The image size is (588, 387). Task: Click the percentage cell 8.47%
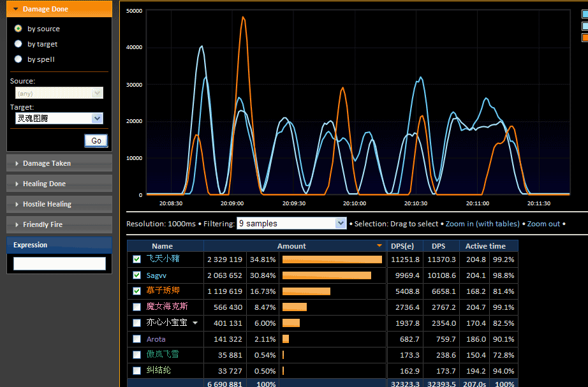coord(265,307)
